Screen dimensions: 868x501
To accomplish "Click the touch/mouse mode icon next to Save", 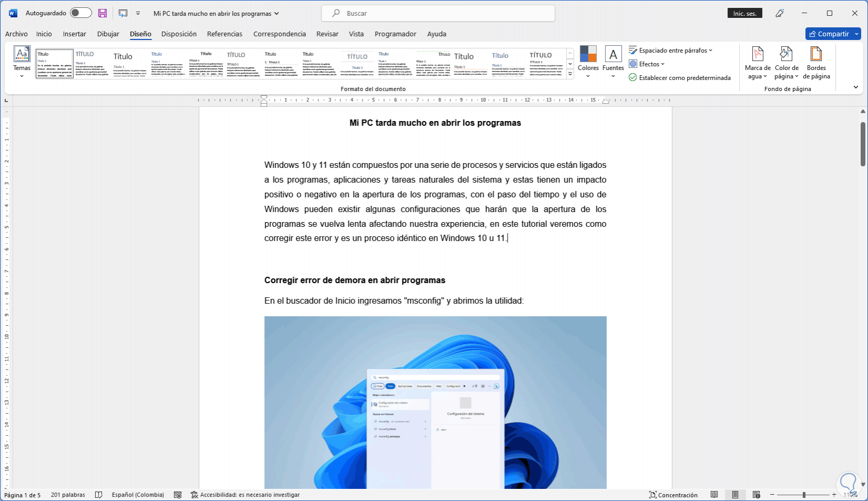I will point(123,13).
